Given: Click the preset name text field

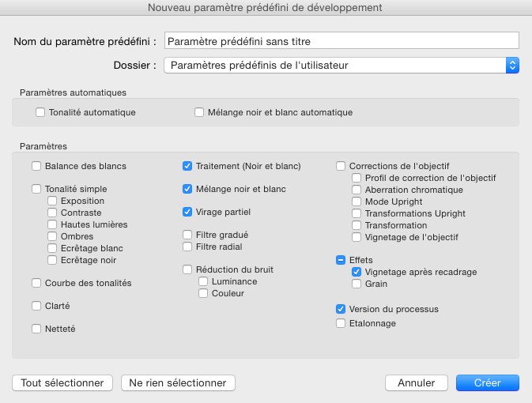Looking at the screenshot, I should [341, 40].
